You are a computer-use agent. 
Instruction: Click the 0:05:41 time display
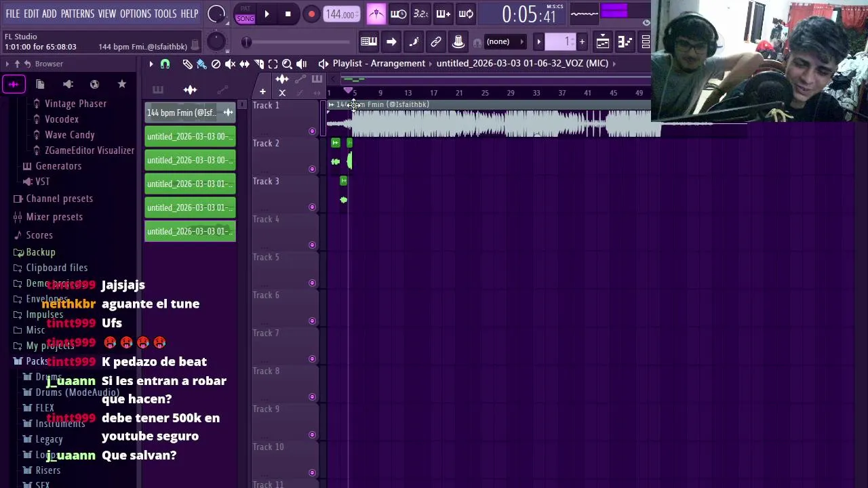pyautogui.click(x=529, y=14)
